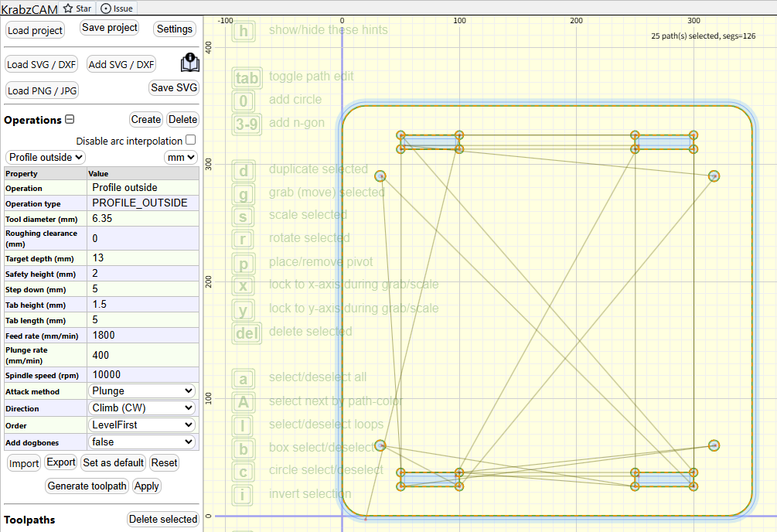Click Generate toolpath button

tap(87, 486)
